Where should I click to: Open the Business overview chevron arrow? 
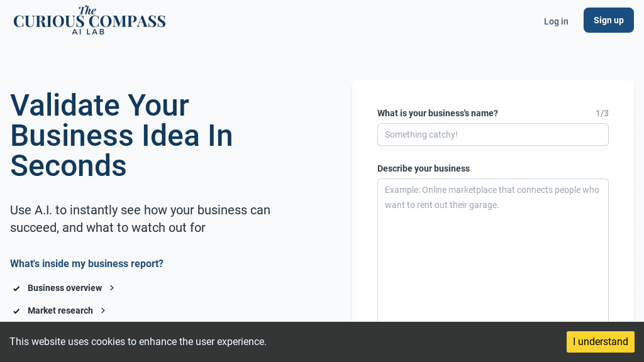pos(111,288)
